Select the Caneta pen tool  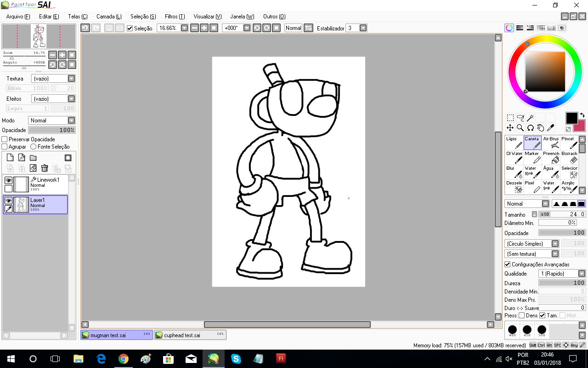532,143
